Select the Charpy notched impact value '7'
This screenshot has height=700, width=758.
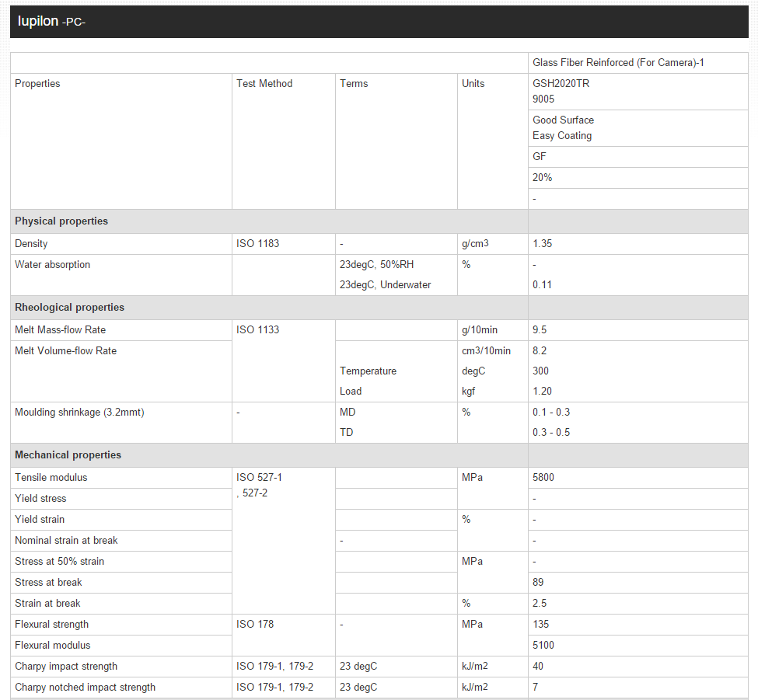[x=535, y=688]
